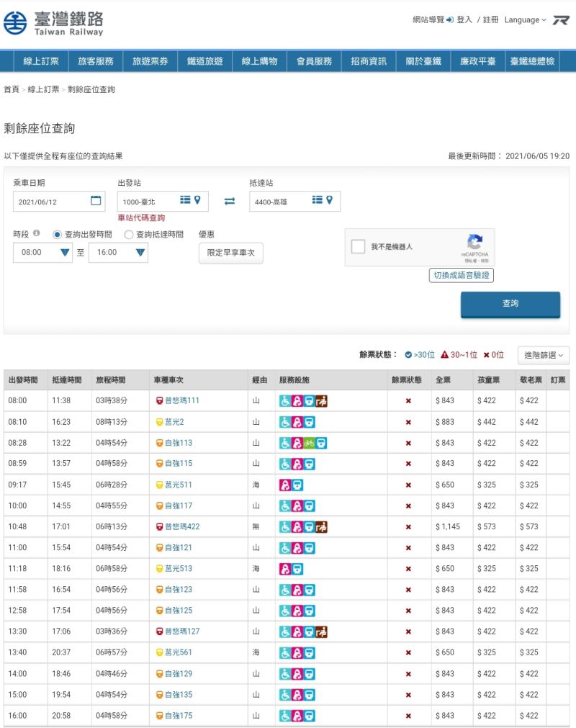This screenshot has height=728, width=576.
Task: Click map pin icon for arrival station
Action: pos(330,199)
